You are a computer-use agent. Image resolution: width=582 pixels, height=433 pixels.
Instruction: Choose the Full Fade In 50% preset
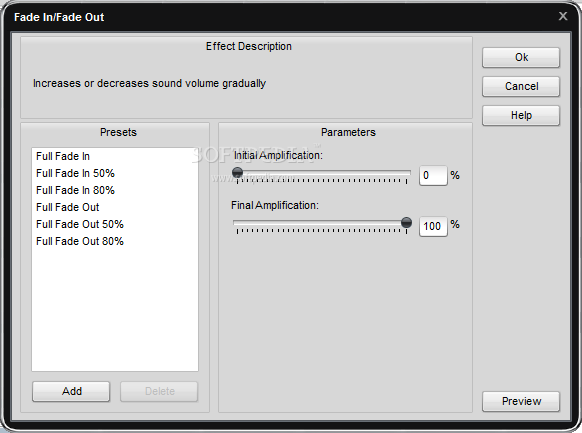click(x=75, y=173)
